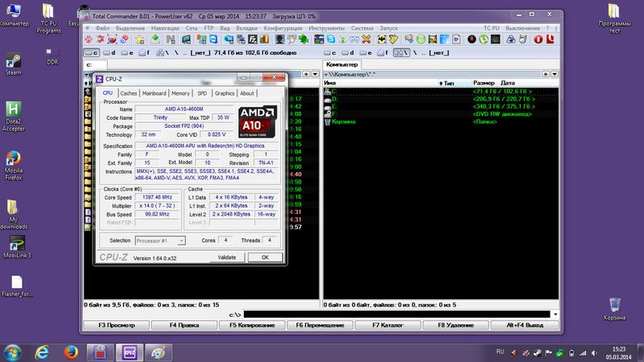
Task: Open Internet Explorer from taskbar
Action: pyautogui.click(x=42, y=352)
